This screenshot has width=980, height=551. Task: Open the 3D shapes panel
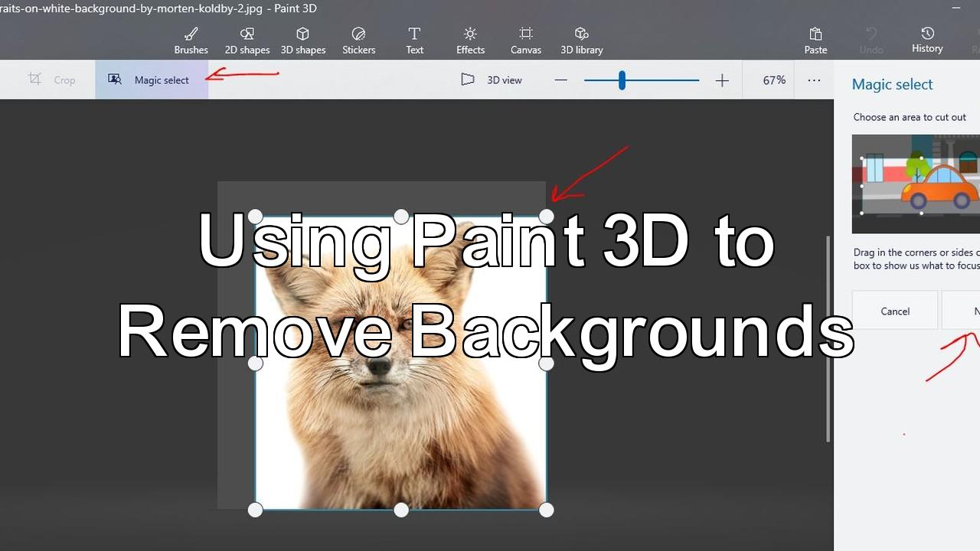302,41
